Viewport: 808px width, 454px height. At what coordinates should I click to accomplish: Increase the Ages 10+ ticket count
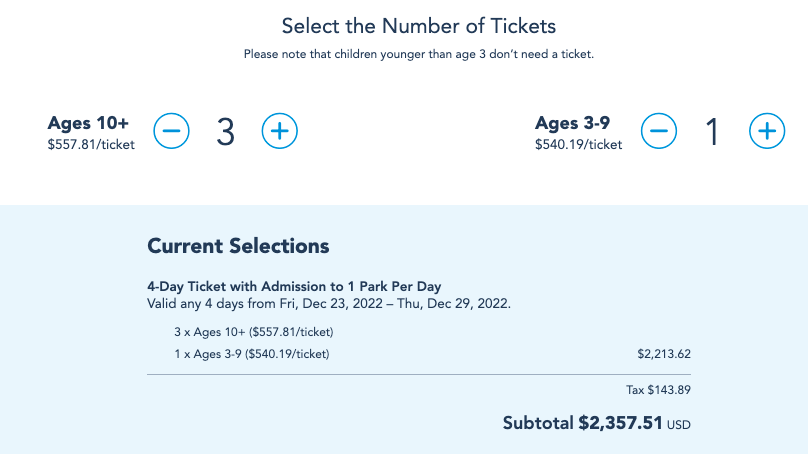tap(280, 131)
